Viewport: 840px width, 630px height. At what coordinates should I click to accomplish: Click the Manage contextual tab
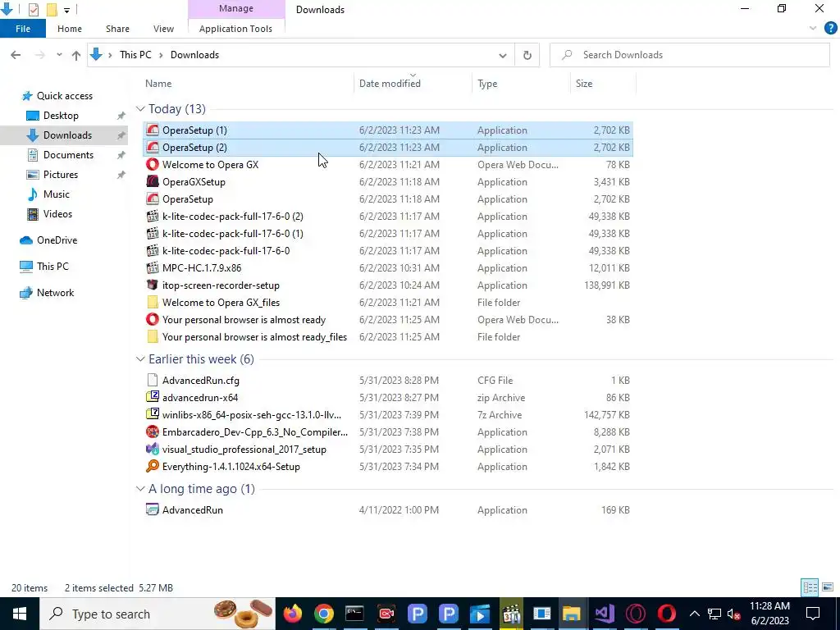click(x=236, y=8)
